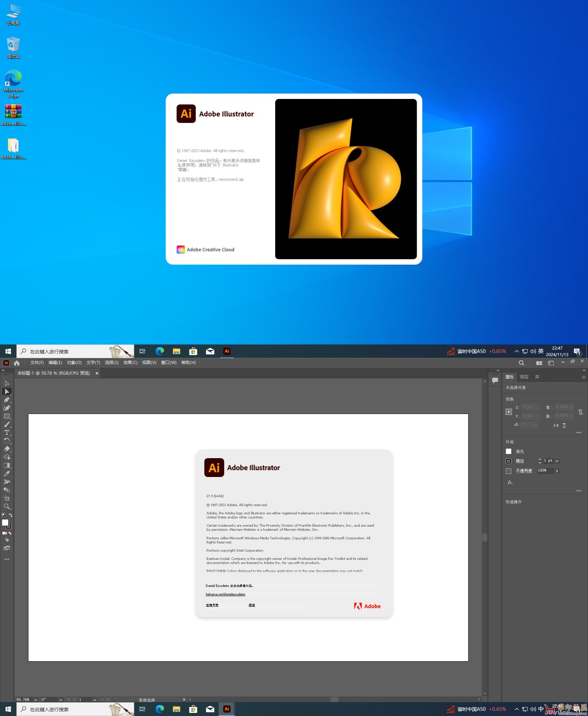Click the default fill and stroke icon

point(4,515)
